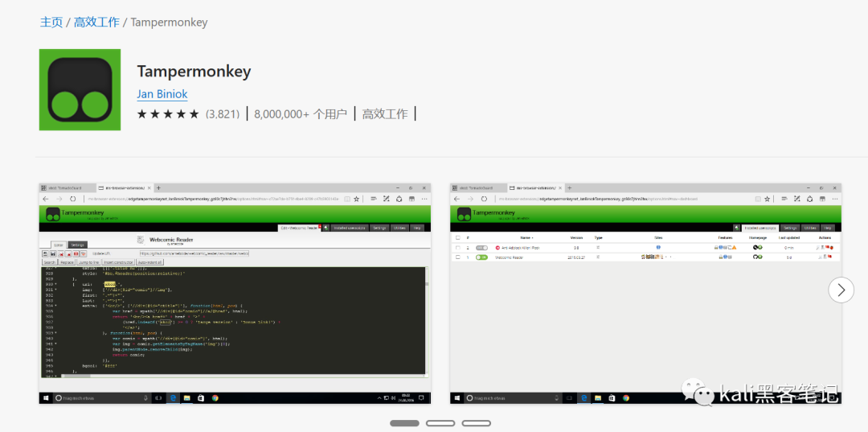868x432 pixels.
Task: Show the next screenshot with the right arrow
Action: coord(841,290)
